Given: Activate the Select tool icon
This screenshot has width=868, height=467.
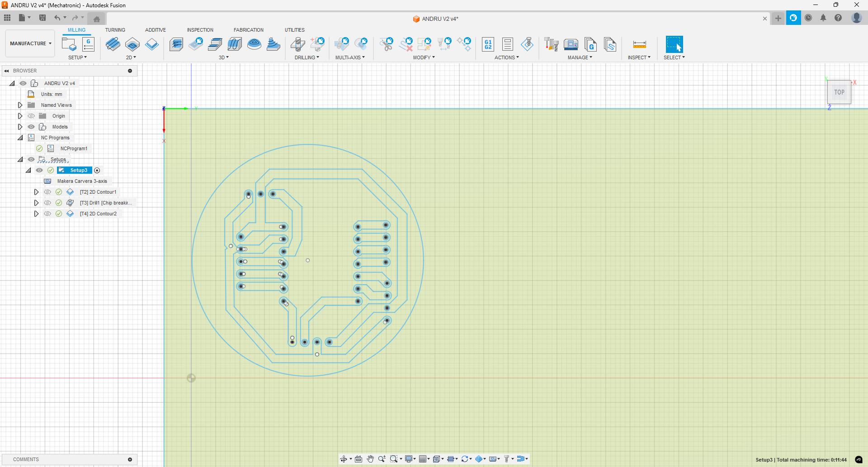Looking at the screenshot, I should [674, 44].
